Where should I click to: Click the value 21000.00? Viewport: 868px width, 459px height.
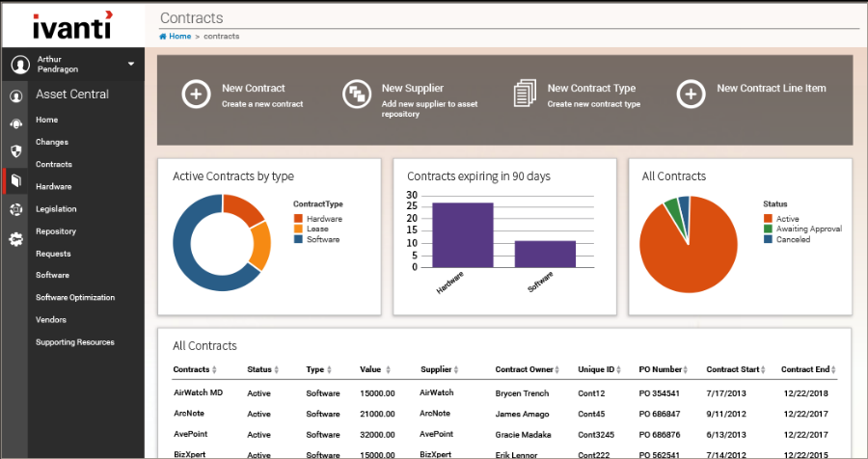377,414
